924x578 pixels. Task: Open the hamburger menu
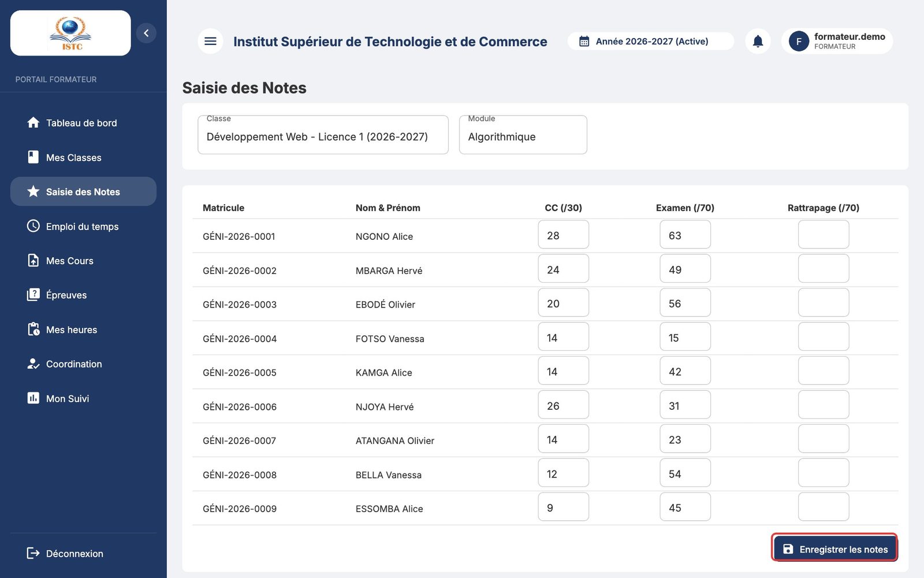click(210, 41)
